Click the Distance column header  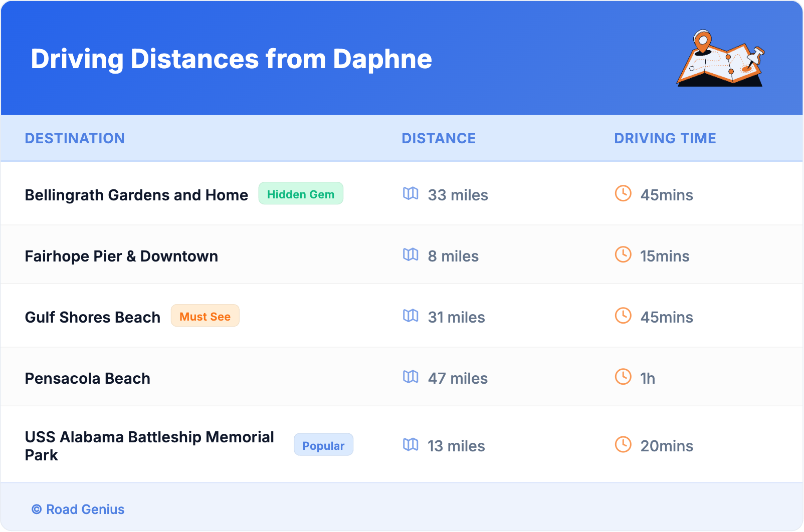click(439, 138)
